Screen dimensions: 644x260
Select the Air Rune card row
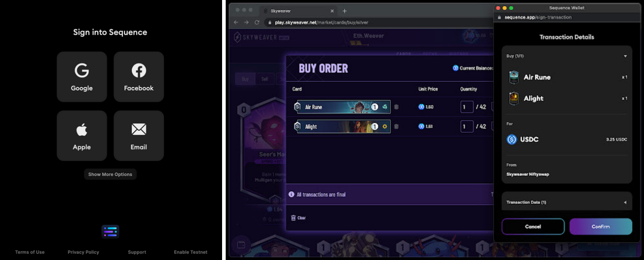(342, 107)
